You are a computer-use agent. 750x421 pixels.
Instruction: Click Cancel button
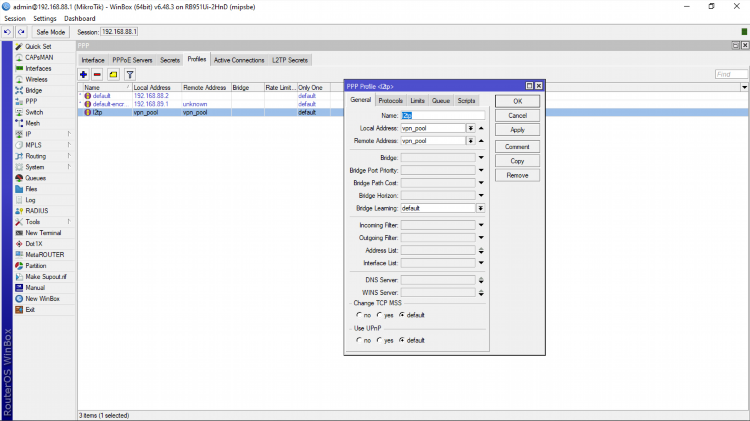[x=518, y=116]
